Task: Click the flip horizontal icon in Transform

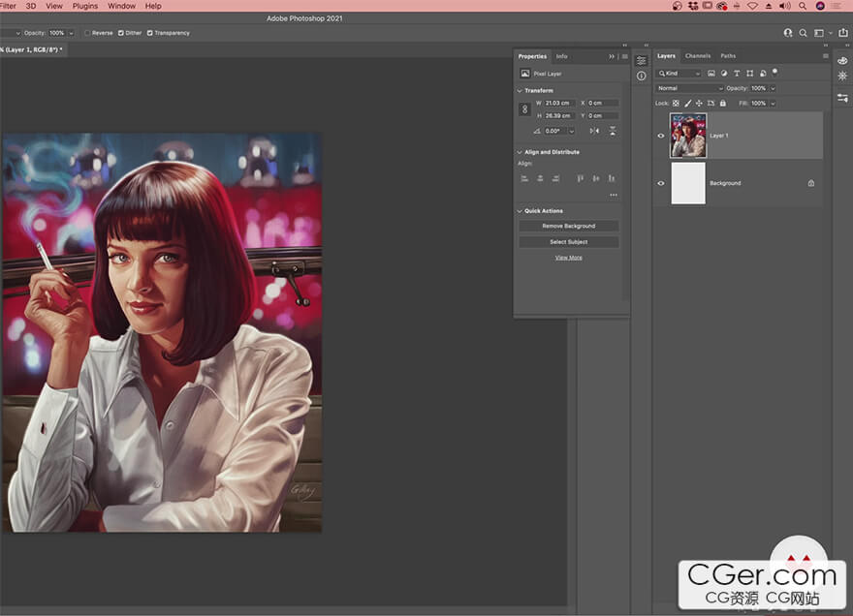Action: click(596, 131)
